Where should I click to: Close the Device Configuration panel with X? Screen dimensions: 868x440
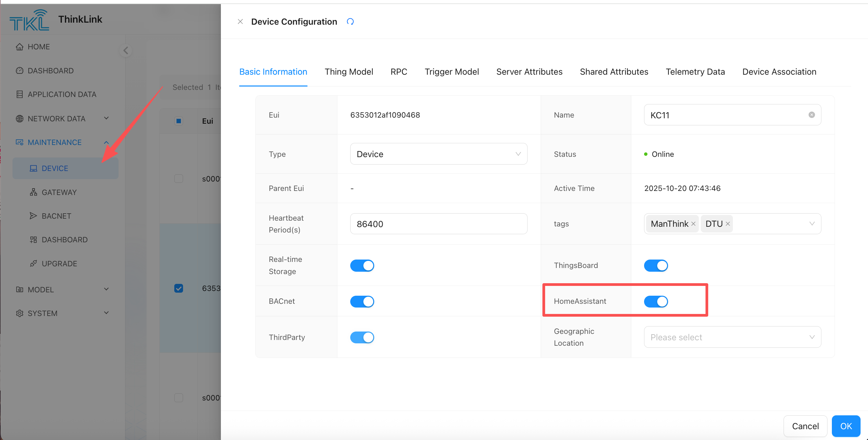tap(240, 22)
